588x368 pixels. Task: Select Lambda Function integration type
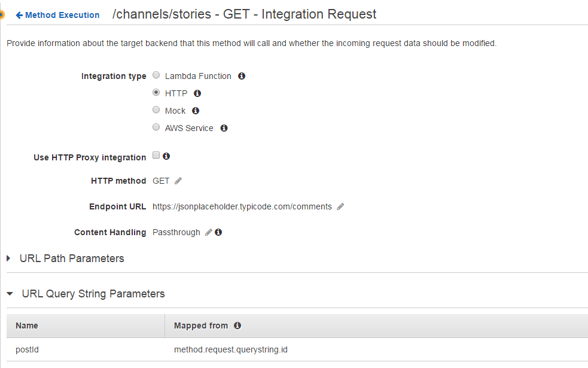[x=156, y=75]
